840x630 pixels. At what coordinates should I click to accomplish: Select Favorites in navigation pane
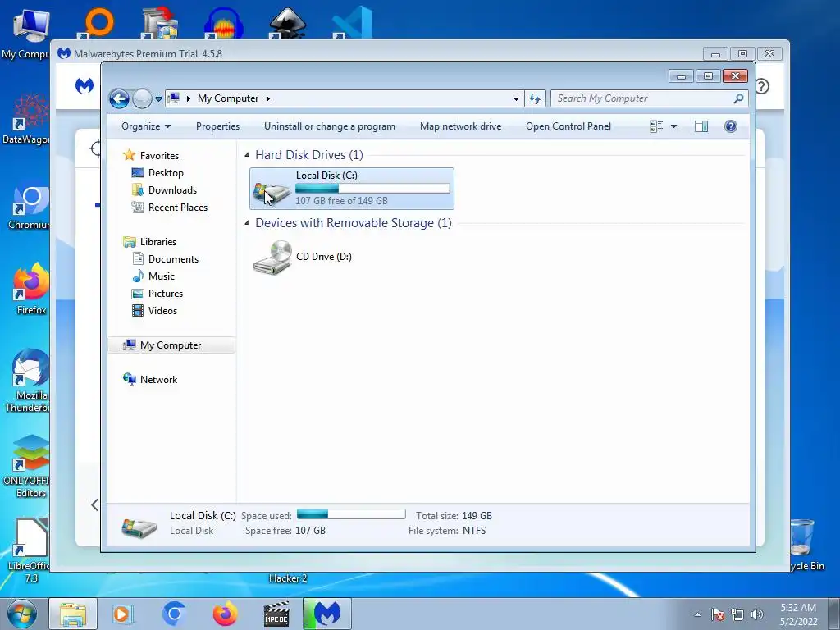pos(159,155)
